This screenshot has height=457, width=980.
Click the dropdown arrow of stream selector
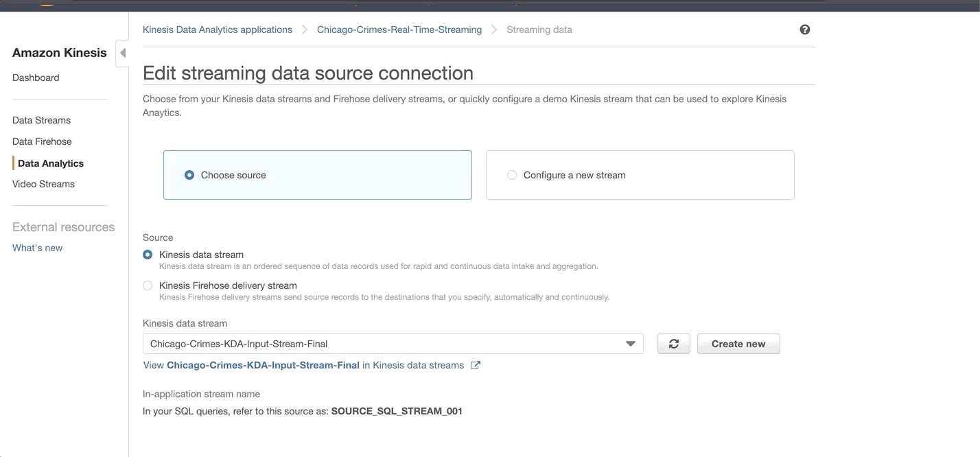[x=630, y=344]
